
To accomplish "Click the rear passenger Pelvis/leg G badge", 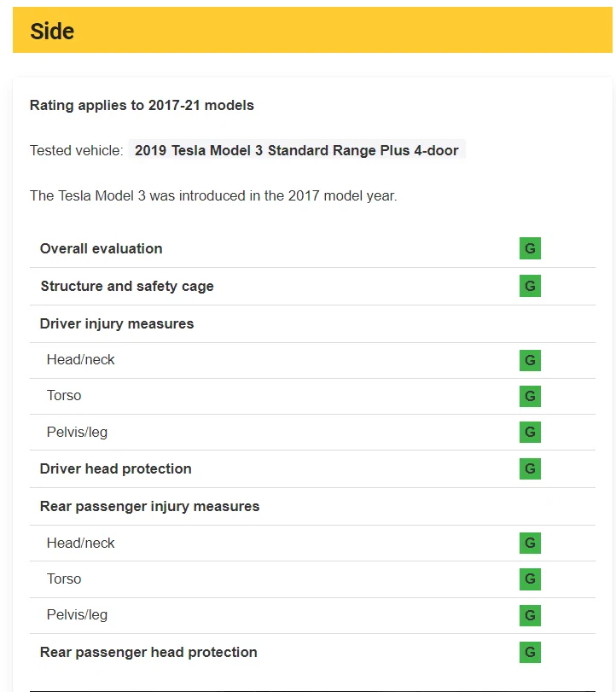I will [x=530, y=615].
